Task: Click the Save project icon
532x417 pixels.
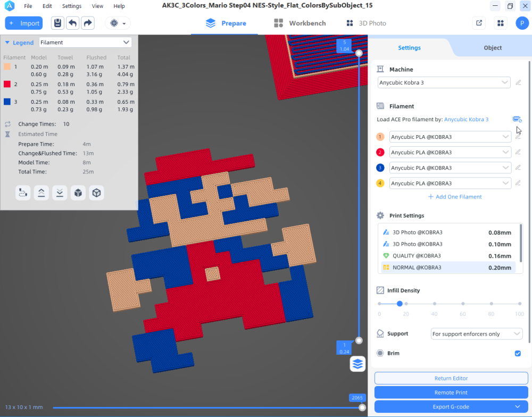Action: 57,23
